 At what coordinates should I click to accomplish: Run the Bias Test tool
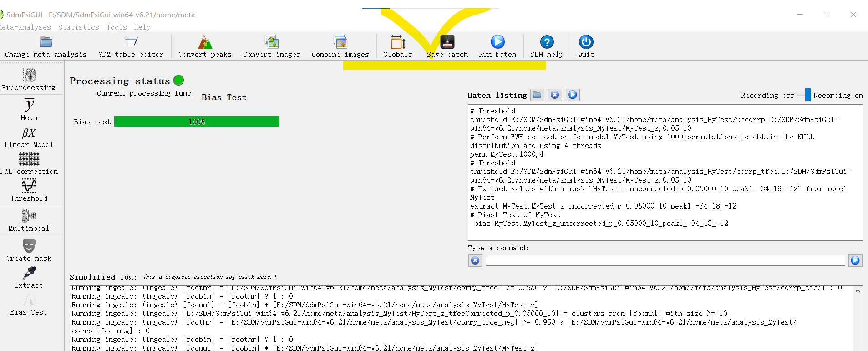(x=29, y=304)
